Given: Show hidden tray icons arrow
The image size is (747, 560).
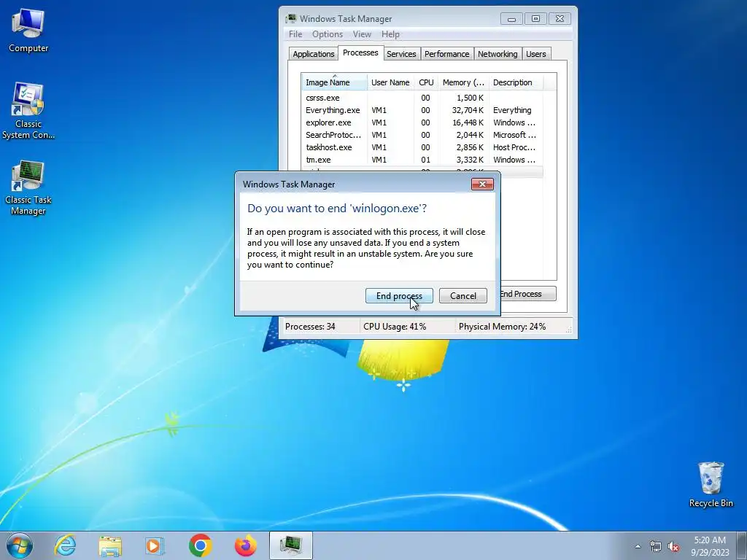Looking at the screenshot, I should pos(638,546).
